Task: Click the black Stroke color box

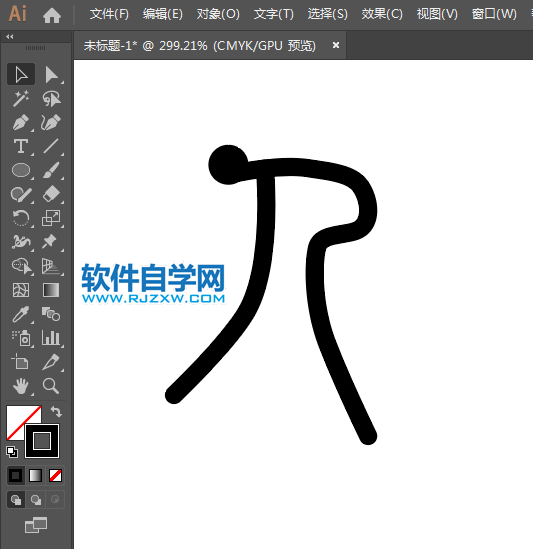Action: tap(42, 441)
